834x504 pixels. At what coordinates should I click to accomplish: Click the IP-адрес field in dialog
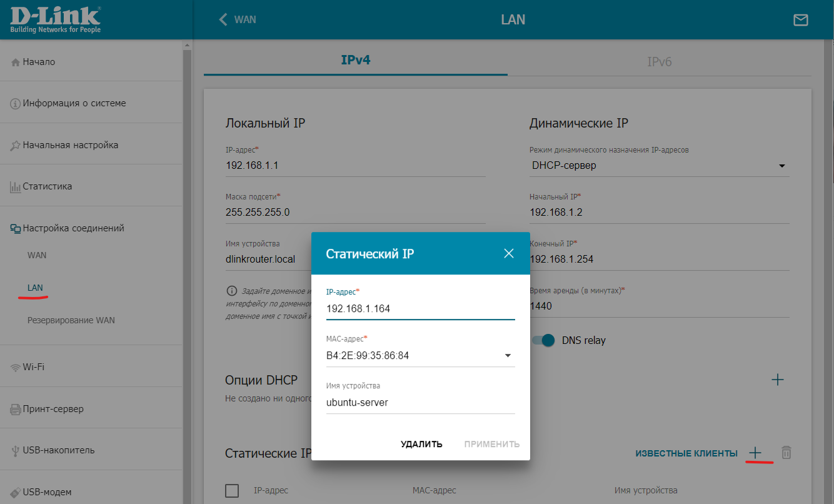(420, 309)
